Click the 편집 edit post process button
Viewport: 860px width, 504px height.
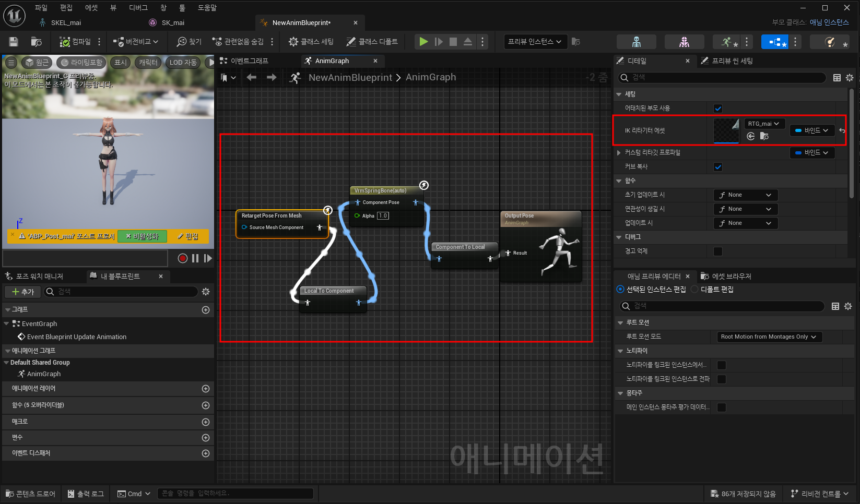[x=188, y=236]
